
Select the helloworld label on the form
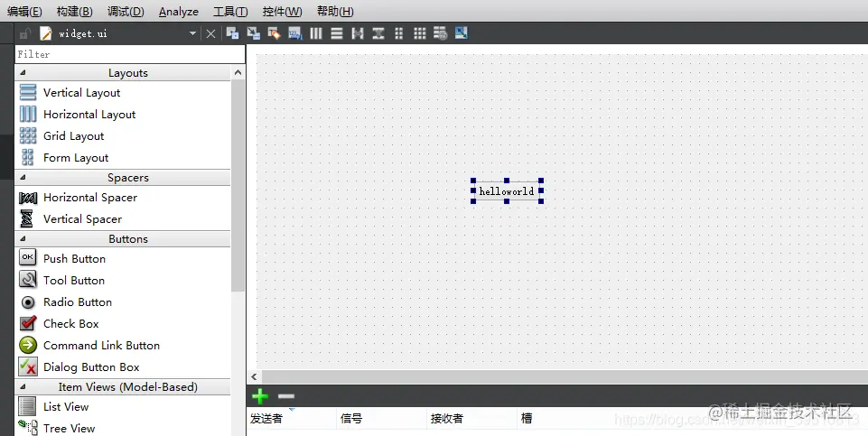[507, 190]
